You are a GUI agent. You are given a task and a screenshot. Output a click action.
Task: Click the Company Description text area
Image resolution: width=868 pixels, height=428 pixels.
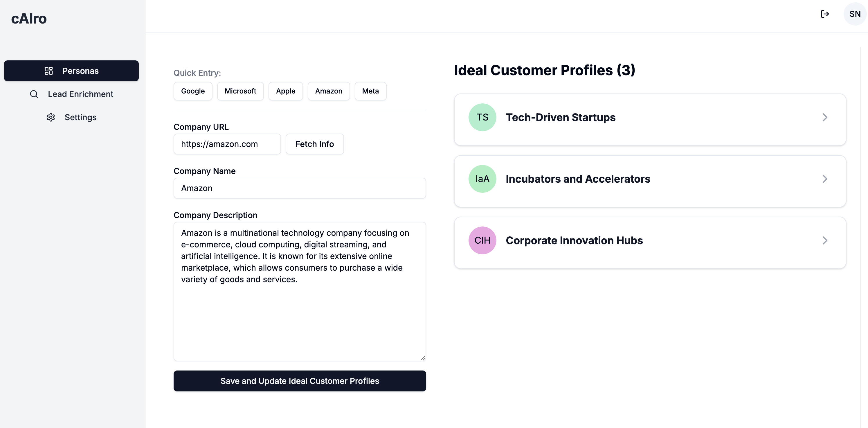click(300, 291)
